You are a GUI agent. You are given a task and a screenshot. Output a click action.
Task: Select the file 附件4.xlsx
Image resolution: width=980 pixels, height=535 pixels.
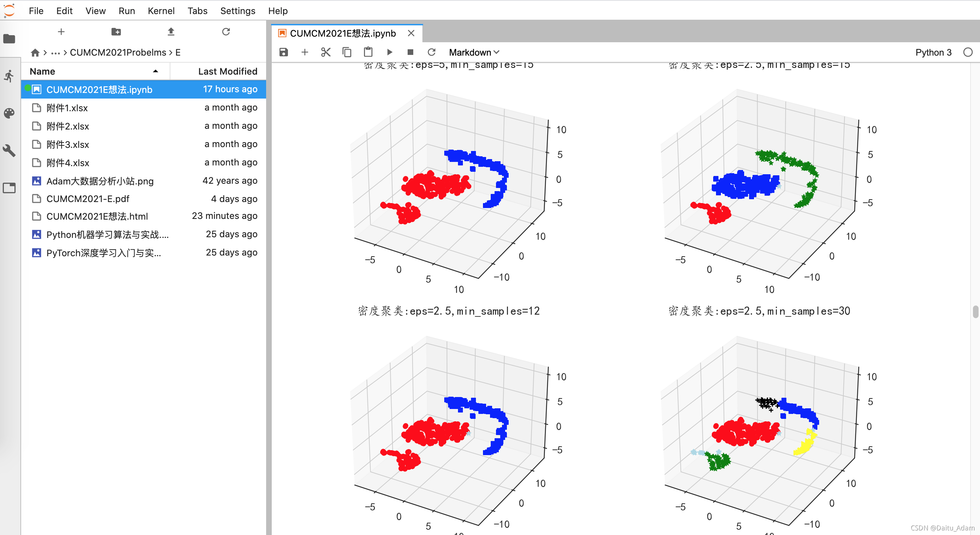coord(144,163)
